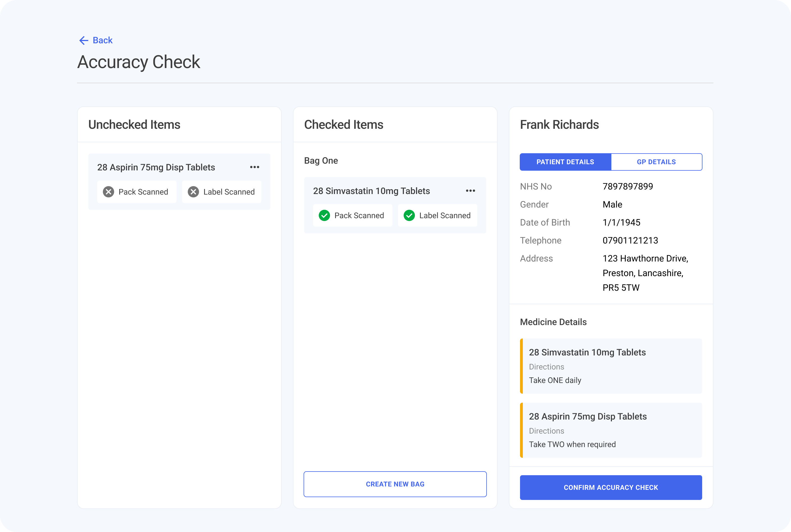
Task: Click the Create New Bag button
Action: [395, 484]
